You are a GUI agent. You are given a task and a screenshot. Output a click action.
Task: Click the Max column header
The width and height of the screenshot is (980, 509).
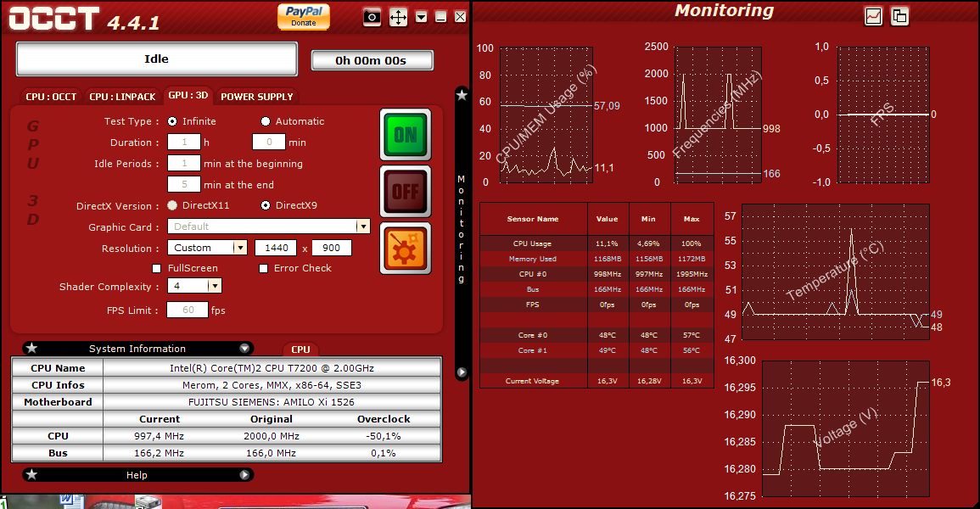tap(692, 219)
